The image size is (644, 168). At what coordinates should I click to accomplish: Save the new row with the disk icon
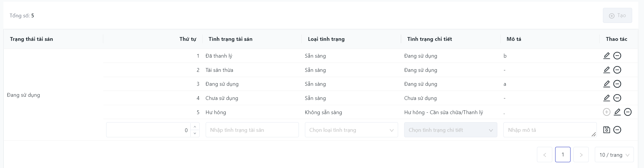pyautogui.click(x=607, y=130)
